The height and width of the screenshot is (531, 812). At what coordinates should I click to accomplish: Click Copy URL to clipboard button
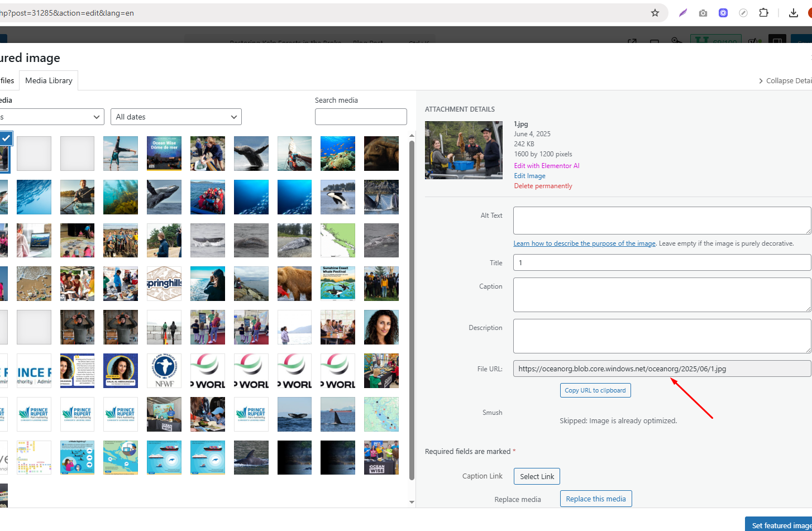[x=595, y=390]
